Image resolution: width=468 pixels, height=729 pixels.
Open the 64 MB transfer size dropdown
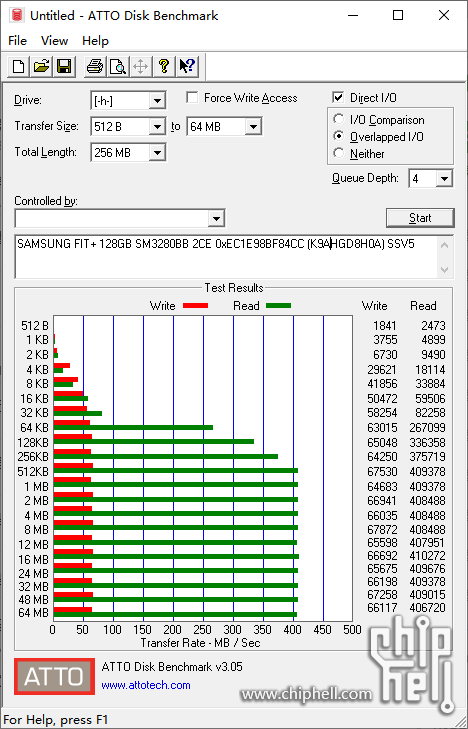click(253, 126)
